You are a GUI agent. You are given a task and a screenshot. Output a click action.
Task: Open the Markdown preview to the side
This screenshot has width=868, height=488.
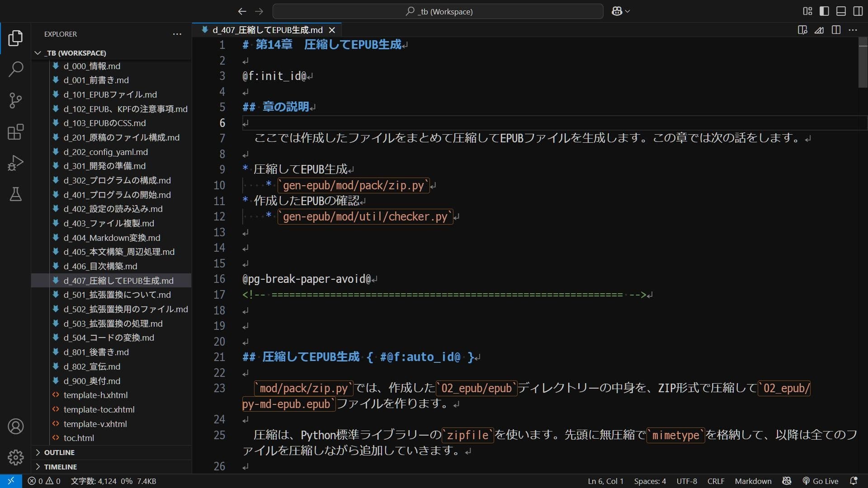pos(802,30)
